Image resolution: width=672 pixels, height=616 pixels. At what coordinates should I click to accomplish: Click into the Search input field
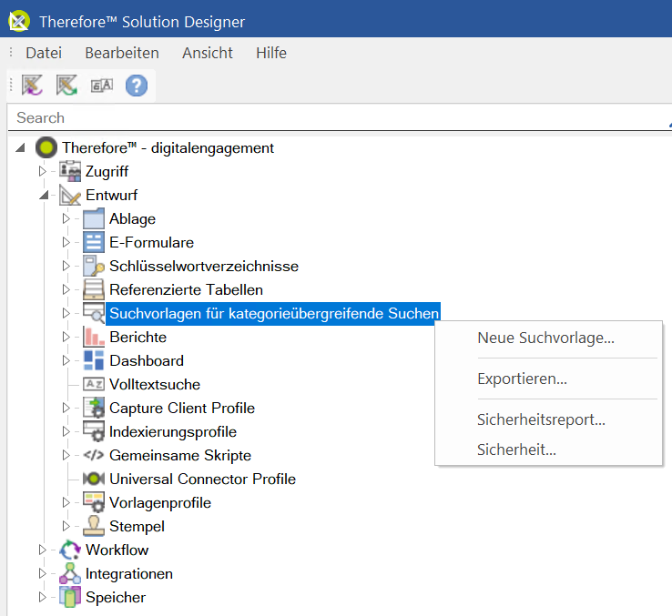click(x=339, y=117)
